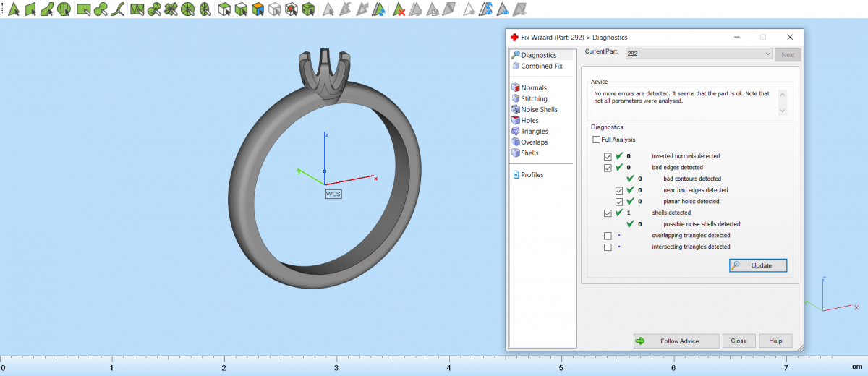Click the red X unmark toolbar icon

click(x=399, y=9)
